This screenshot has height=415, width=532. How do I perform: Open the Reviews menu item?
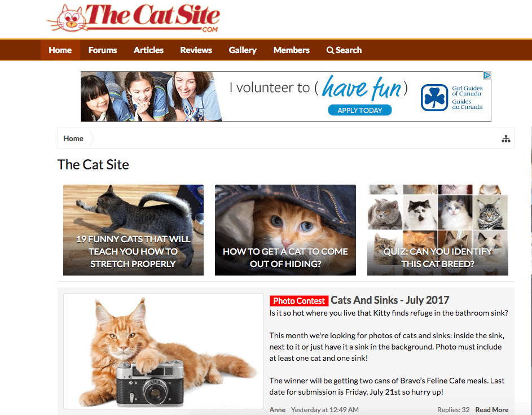(x=196, y=50)
